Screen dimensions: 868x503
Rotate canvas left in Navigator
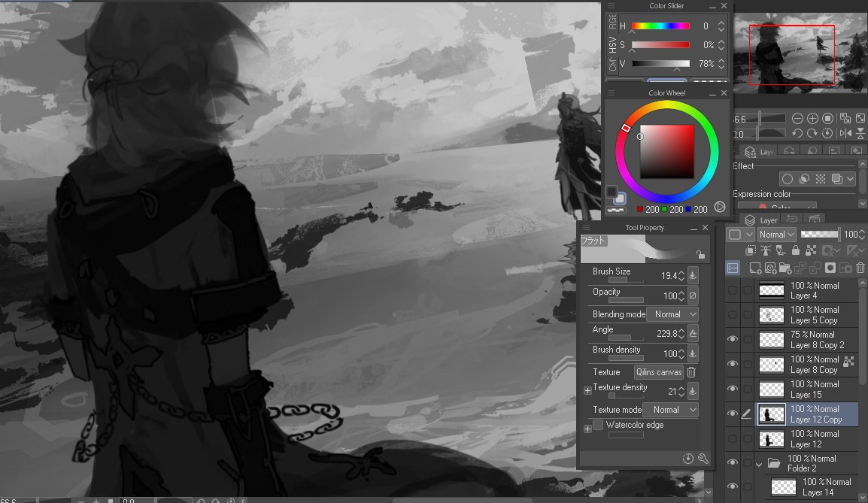[x=797, y=133]
